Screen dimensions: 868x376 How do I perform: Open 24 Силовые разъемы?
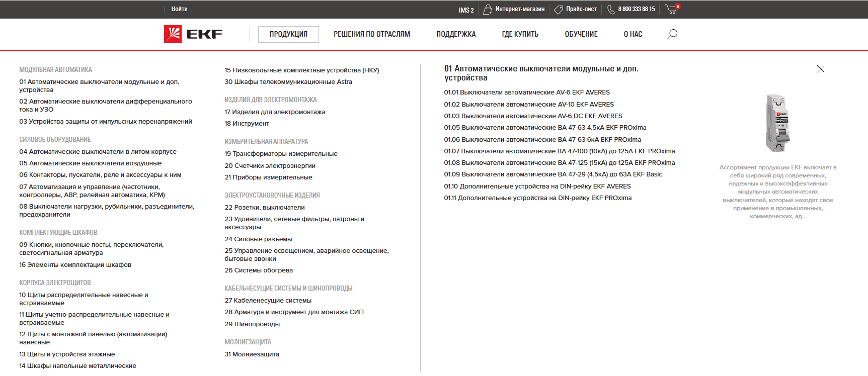tap(258, 239)
